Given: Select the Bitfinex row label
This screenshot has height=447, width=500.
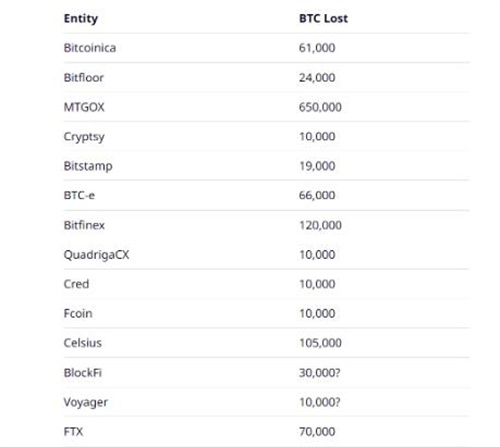Looking at the screenshot, I should (84, 225).
